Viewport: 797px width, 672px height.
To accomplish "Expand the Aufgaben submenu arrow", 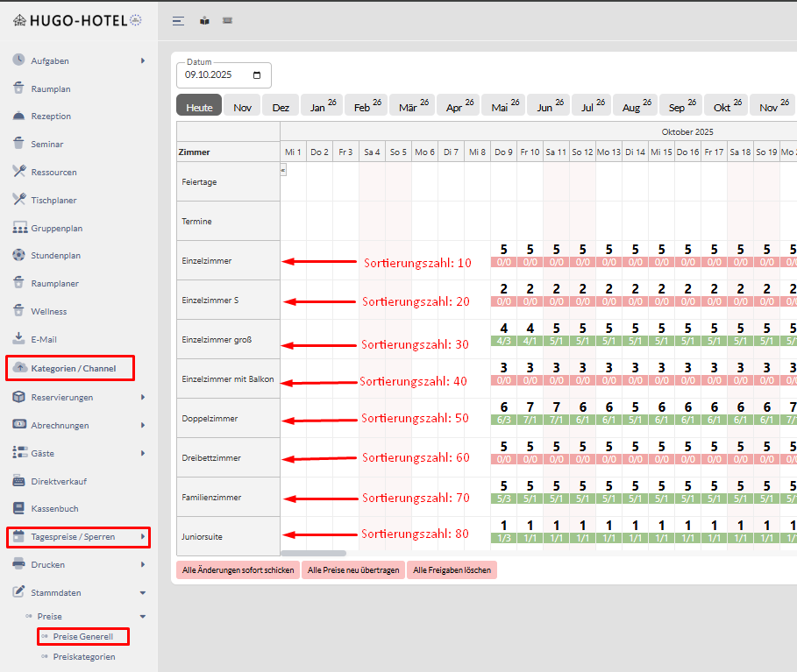I will [x=143, y=61].
